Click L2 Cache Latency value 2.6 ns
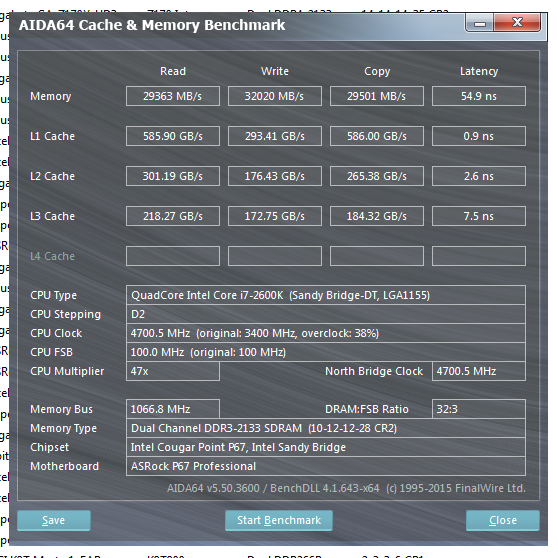The image size is (558, 558). tap(479, 176)
